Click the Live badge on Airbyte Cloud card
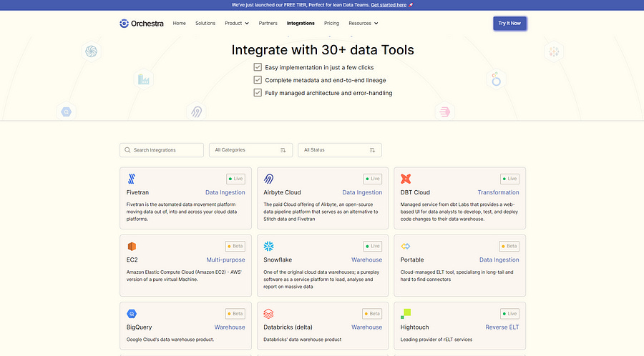Screen dimensions: 644x356 tap(373, 179)
